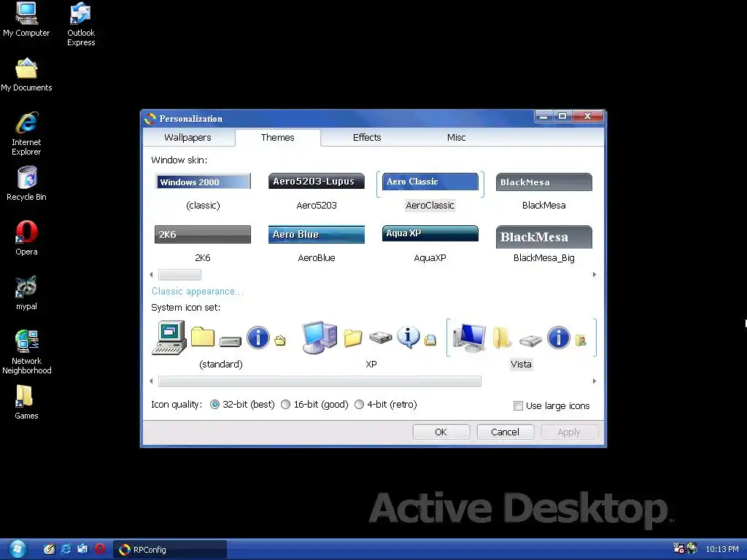Click icon set scroll left arrow
Viewport: 747px width, 560px height.
pyautogui.click(x=152, y=381)
